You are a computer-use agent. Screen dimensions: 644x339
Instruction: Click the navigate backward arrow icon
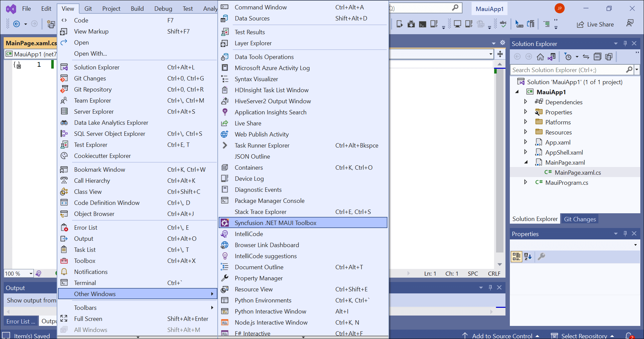16,24
